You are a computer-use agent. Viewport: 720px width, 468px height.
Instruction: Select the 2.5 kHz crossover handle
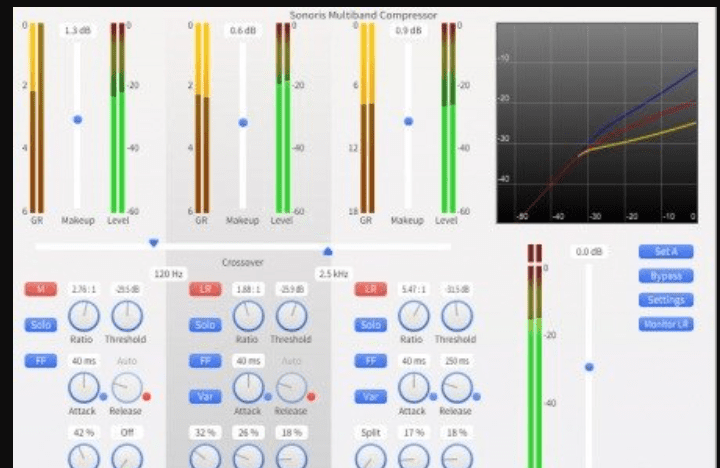(327, 251)
